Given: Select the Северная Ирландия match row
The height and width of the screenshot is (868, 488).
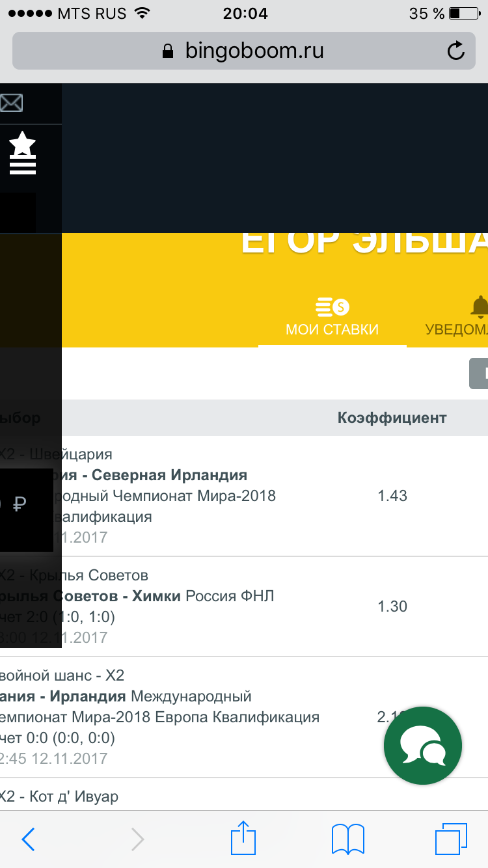Looking at the screenshot, I should click(x=244, y=496).
